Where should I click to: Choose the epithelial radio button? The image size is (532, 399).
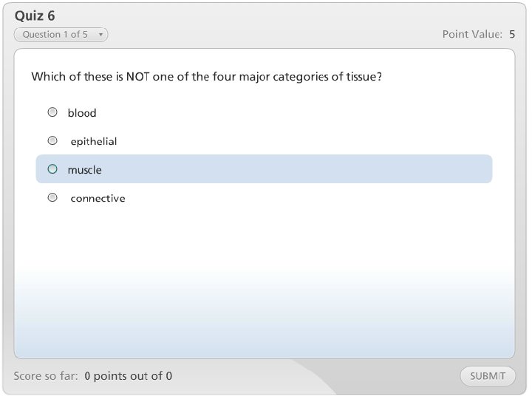click(52, 140)
